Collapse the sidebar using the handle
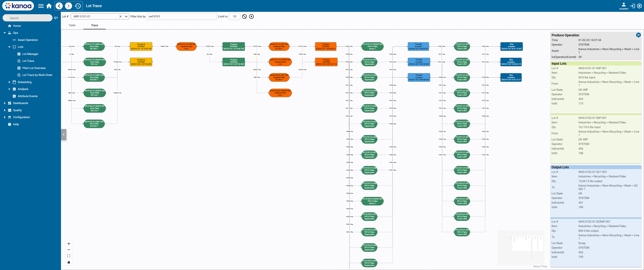The width and height of the screenshot is (644, 270). pos(64,134)
